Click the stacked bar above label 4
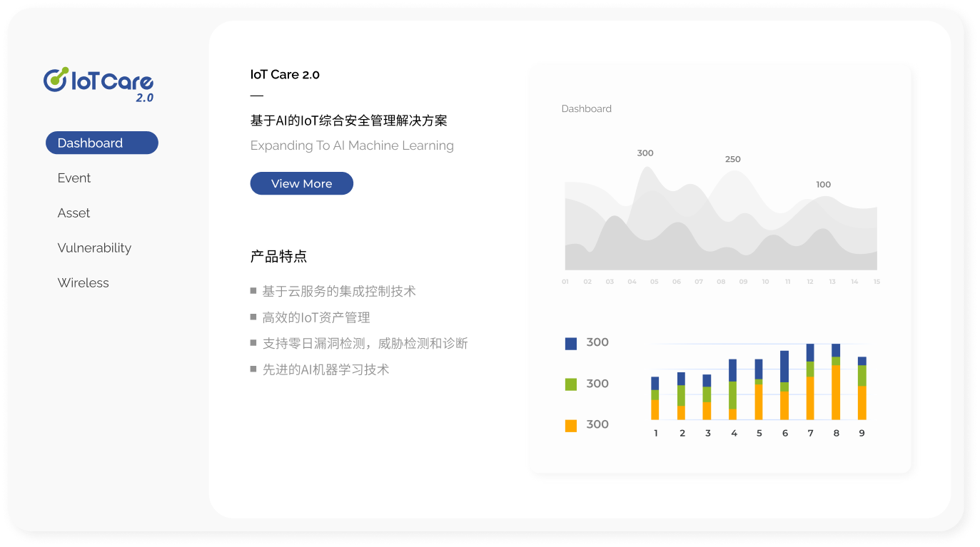980x547 pixels. click(733, 389)
